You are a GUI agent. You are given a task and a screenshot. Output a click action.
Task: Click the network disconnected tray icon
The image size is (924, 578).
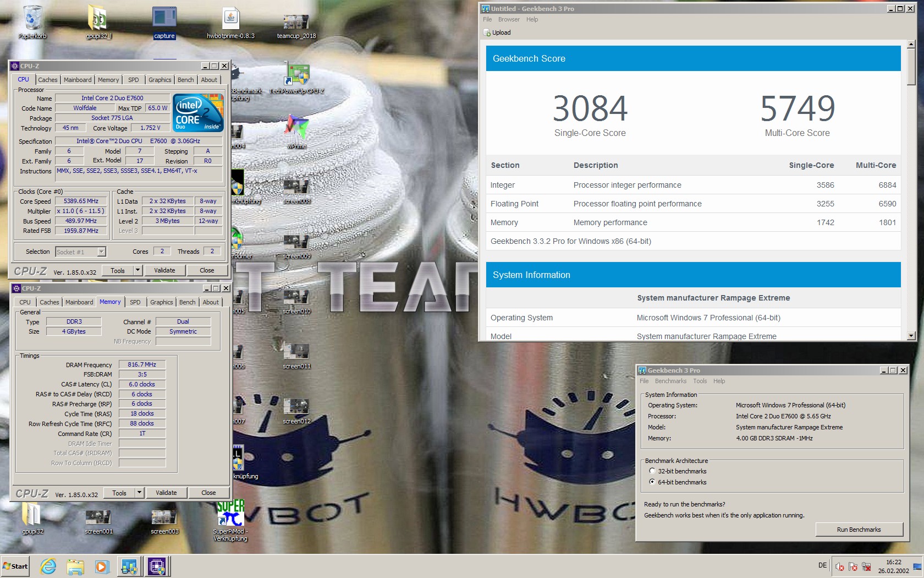click(866, 566)
